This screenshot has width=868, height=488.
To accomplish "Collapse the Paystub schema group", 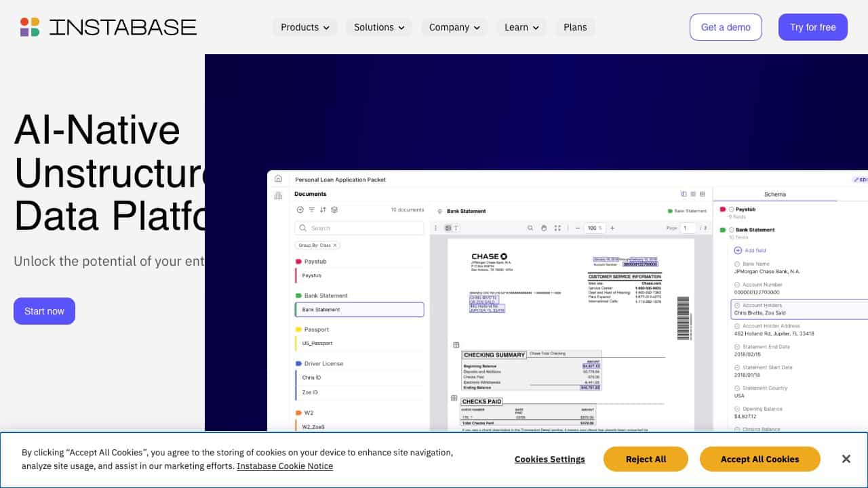I will [x=732, y=209].
